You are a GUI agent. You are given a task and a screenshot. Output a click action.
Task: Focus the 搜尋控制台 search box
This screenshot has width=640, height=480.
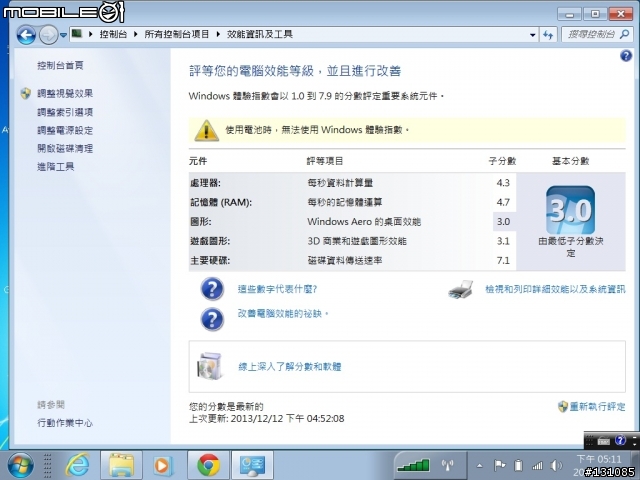[x=598, y=35]
